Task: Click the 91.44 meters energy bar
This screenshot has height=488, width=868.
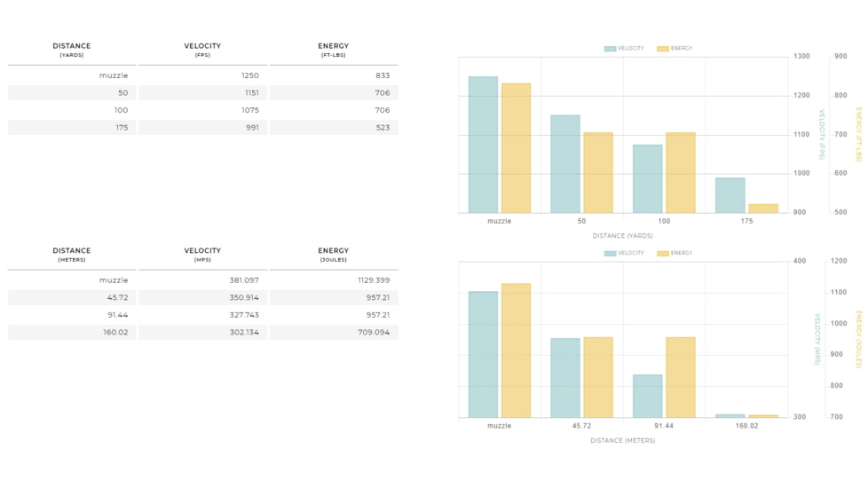Action: click(681, 377)
